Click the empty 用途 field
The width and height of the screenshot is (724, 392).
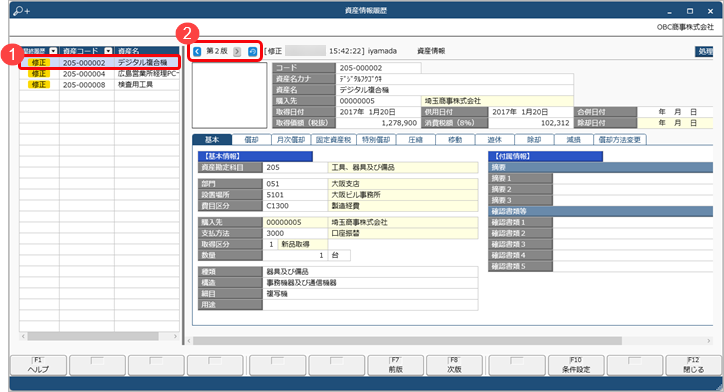[x=370, y=305]
